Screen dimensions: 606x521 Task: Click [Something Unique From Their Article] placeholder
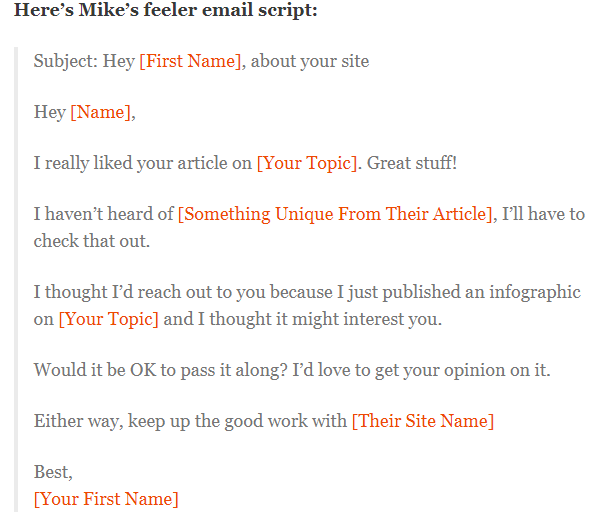pyautogui.click(x=335, y=214)
